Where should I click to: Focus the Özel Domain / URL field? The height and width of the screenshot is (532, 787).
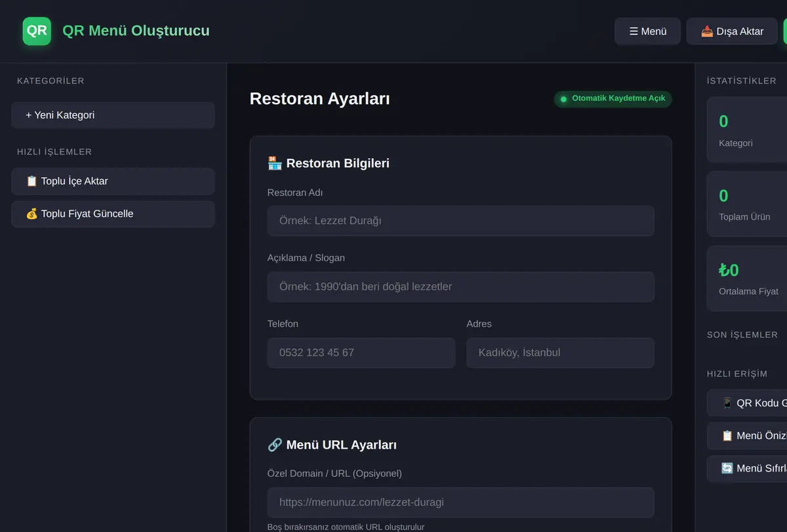pos(460,502)
